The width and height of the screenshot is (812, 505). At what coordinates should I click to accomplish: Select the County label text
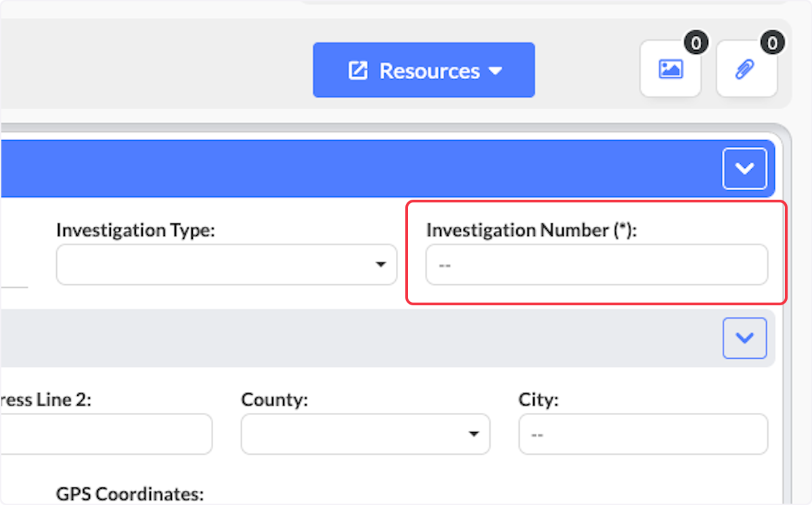(x=275, y=399)
